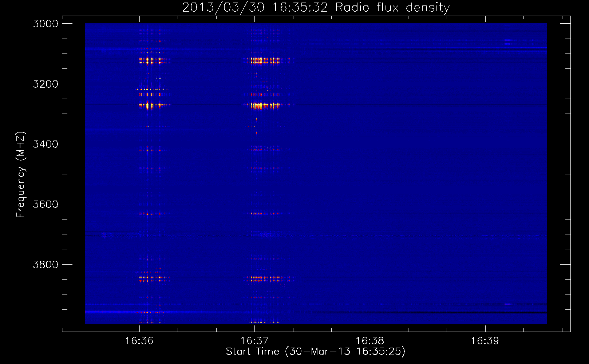Click the 3800 frequency tick label
The height and width of the screenshot is (364, 589).
(x=46, y=265)
